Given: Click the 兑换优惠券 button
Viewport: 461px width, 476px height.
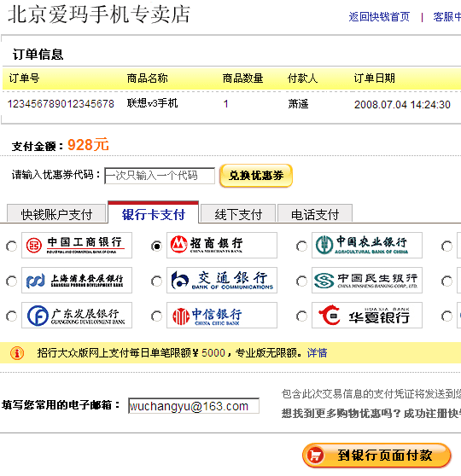Looking at the screenshot, I should (256, 176).
